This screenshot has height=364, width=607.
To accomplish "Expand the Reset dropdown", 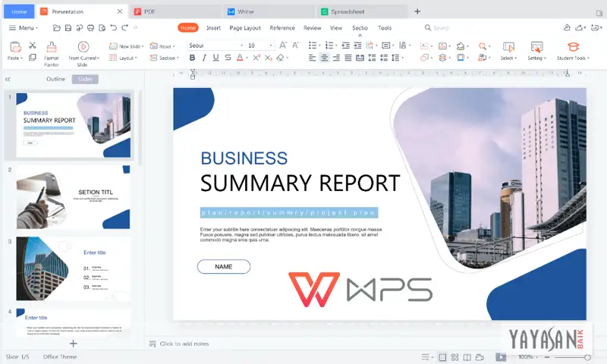I will point(174,46).
